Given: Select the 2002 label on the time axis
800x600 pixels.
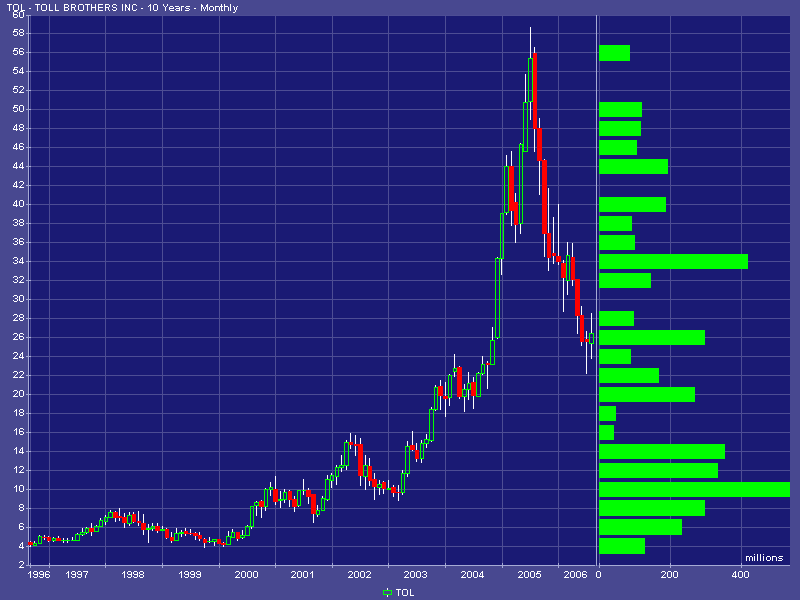Looking at the screenshot, I should [359, 575].
